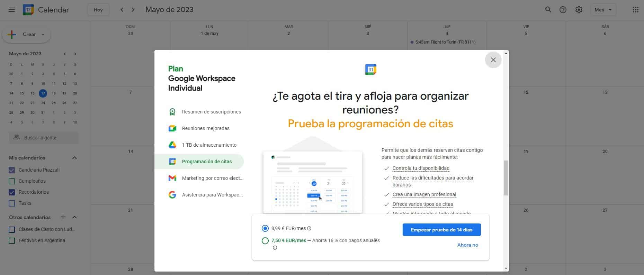Click Ahora no link
The width and height of the screenshot is (644, 275).
click(x=467, y=245)
